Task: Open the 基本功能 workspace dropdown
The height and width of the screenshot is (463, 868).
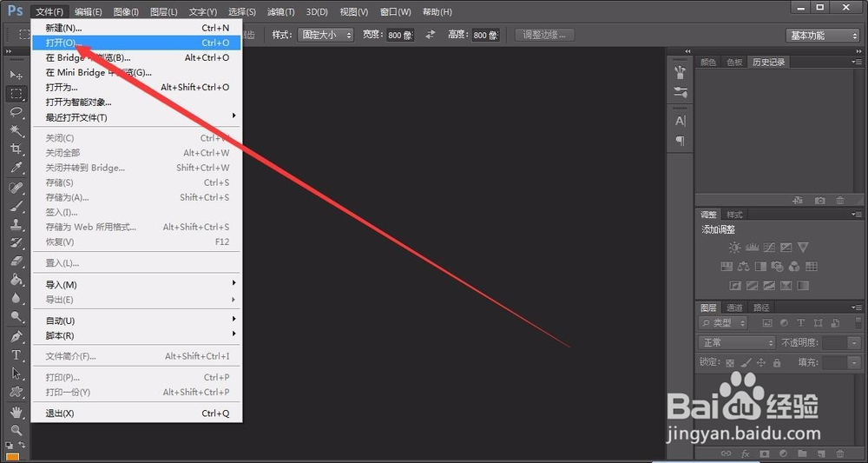Action: pyautogui.click(x=822, y=36)
